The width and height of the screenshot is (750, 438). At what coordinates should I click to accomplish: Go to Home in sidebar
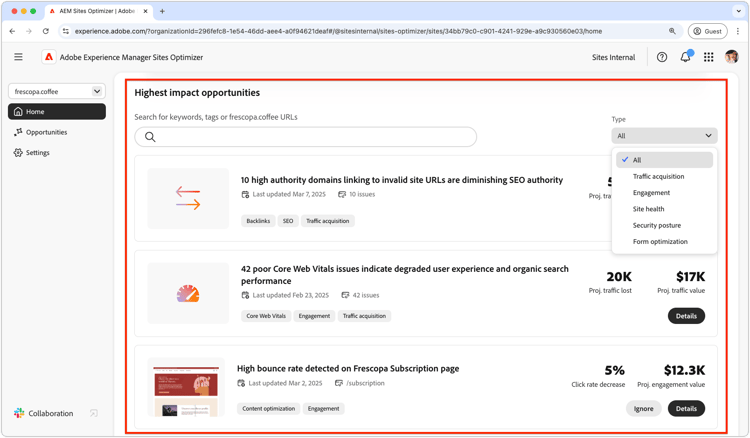pos(57,111)
